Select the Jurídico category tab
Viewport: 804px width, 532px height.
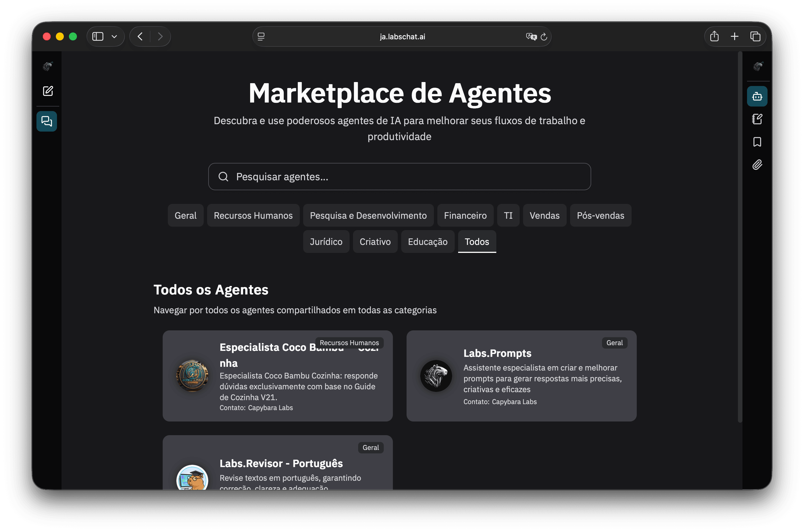click(326, 242)
